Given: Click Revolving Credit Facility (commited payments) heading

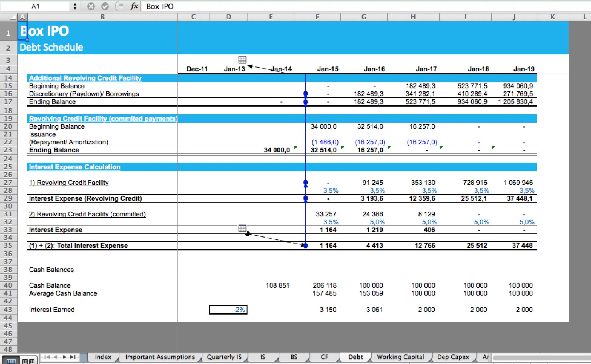Looking at the screenshot, I should tap(103, 119).
